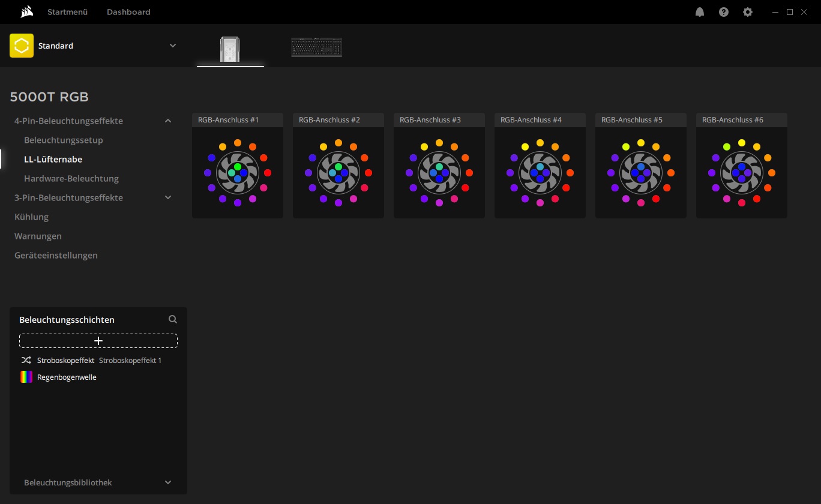Open the Kühlung section
The width and height of the screenshot is (821, 504).
[x=31, y=217]
